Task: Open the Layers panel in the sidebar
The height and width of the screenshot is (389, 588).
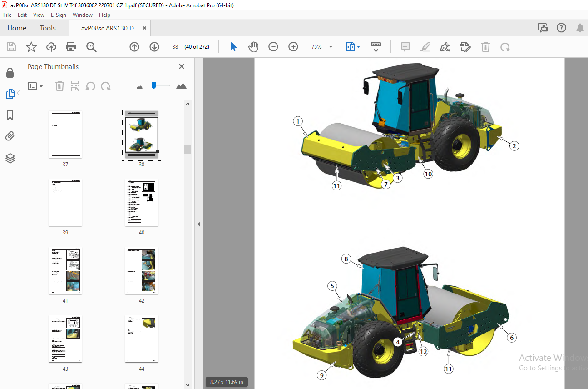Action: 10,158
